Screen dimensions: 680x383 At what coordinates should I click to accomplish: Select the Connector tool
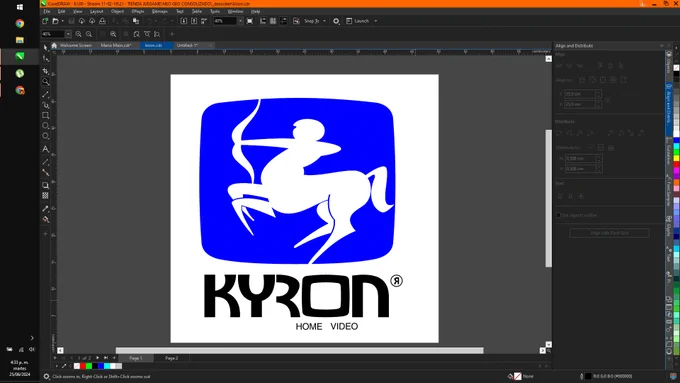click(x=46, y=172)
